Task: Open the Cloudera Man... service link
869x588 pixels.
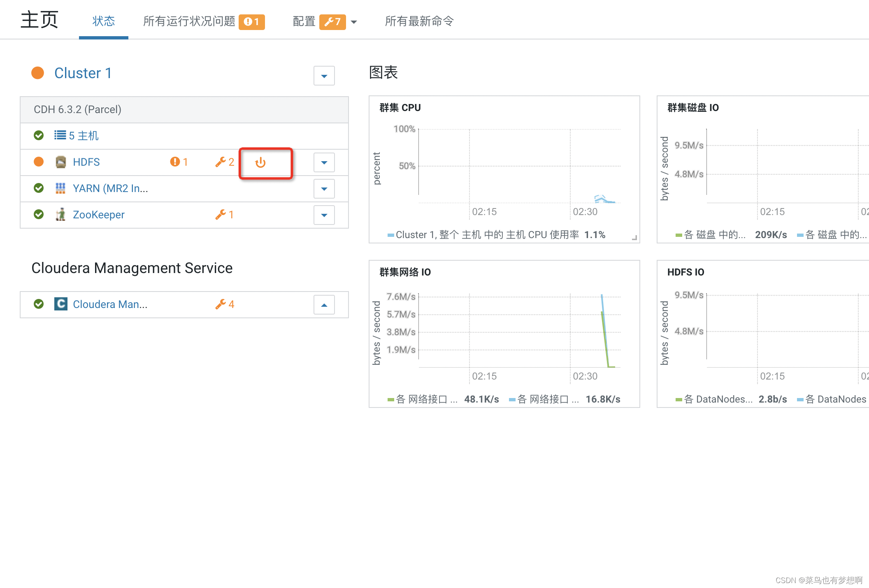Action: pos(110,304)
